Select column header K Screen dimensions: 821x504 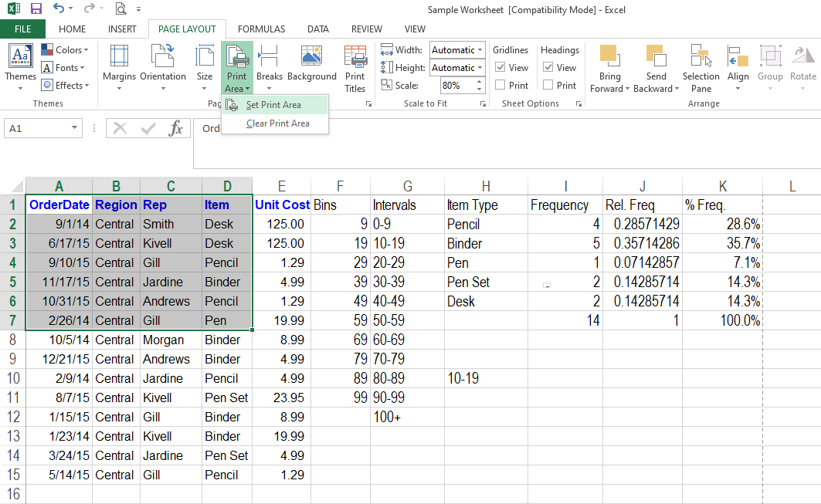pyautogui.click(x=722, y=186)
